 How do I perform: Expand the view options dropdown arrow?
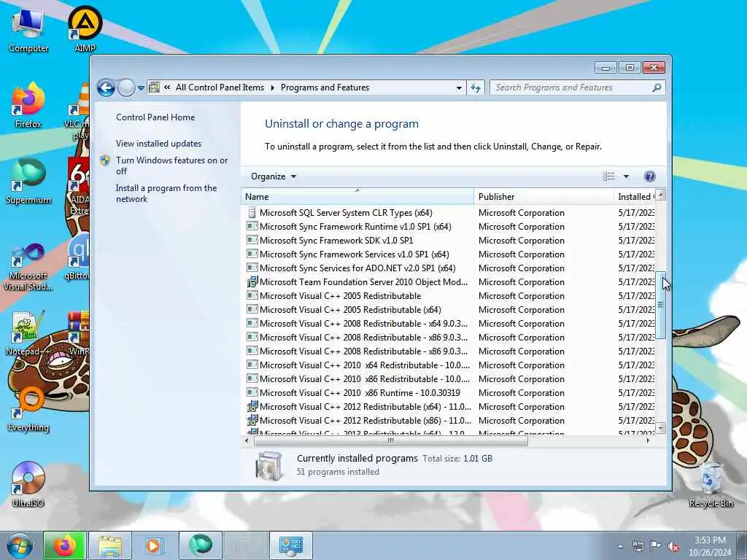[x=626, y=176]
